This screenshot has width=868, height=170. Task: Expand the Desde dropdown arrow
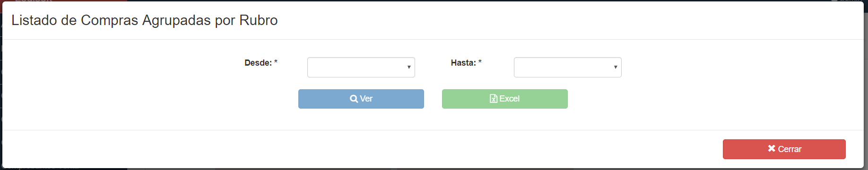409,67
